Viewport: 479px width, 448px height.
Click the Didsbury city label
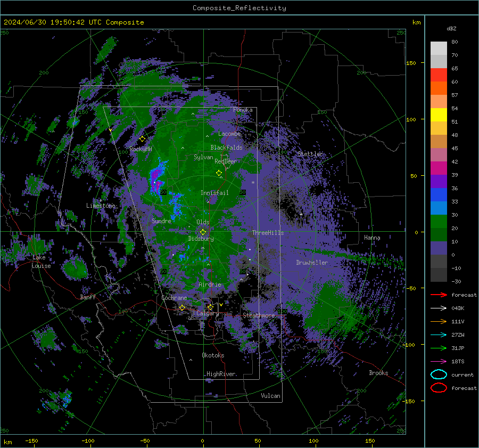tap(201, 239)
